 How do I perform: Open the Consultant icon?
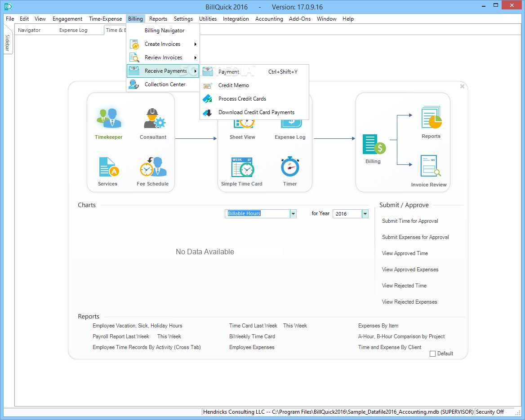(x=154, y=118)
